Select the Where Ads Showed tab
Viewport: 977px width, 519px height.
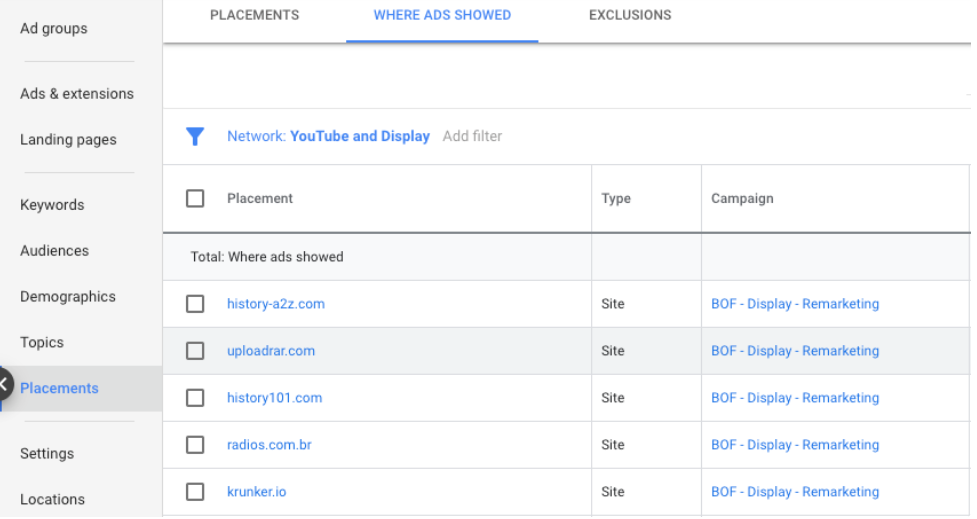tap(442, 15)
